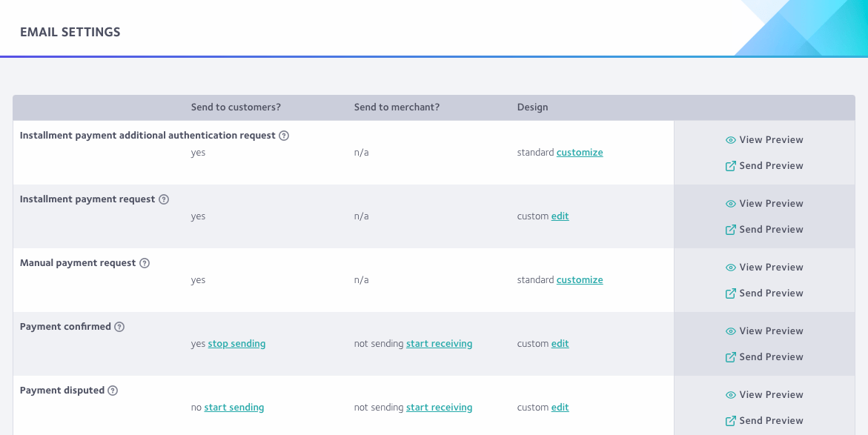This screenshot has width=868, height=435.
Task: Stop sending Payment confirmed emails to customers
Action: [236, 344]
